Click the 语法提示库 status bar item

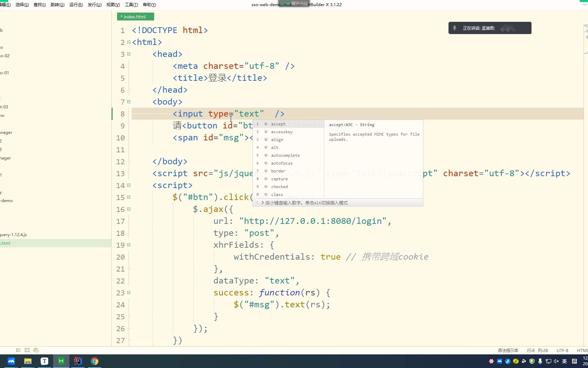[x=508, y=350]
